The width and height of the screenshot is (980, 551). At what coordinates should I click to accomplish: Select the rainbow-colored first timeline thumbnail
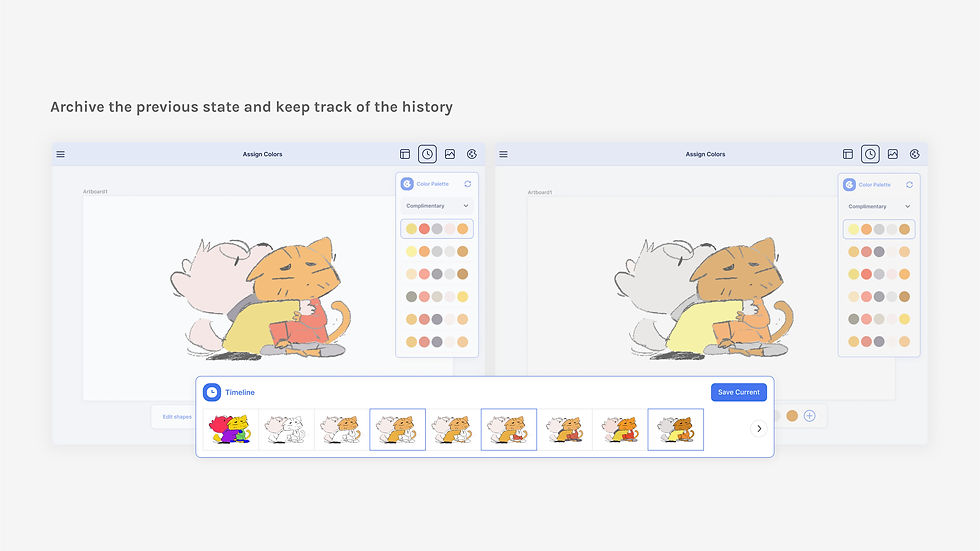point(230,429)
